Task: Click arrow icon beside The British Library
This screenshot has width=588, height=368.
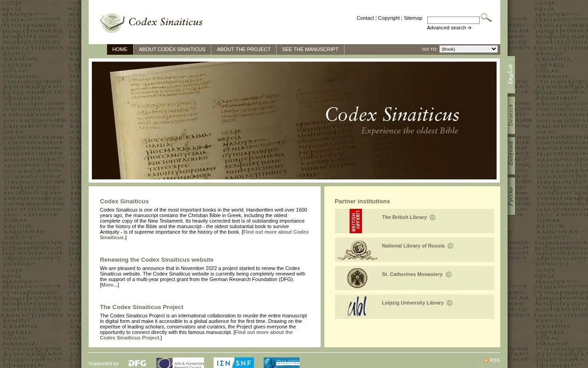Action: 432,218
